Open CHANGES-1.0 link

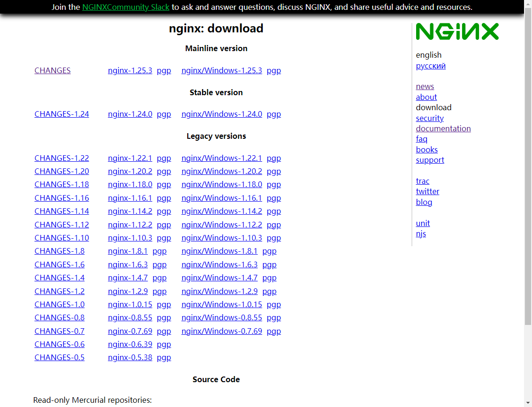[x=60, y=305]
